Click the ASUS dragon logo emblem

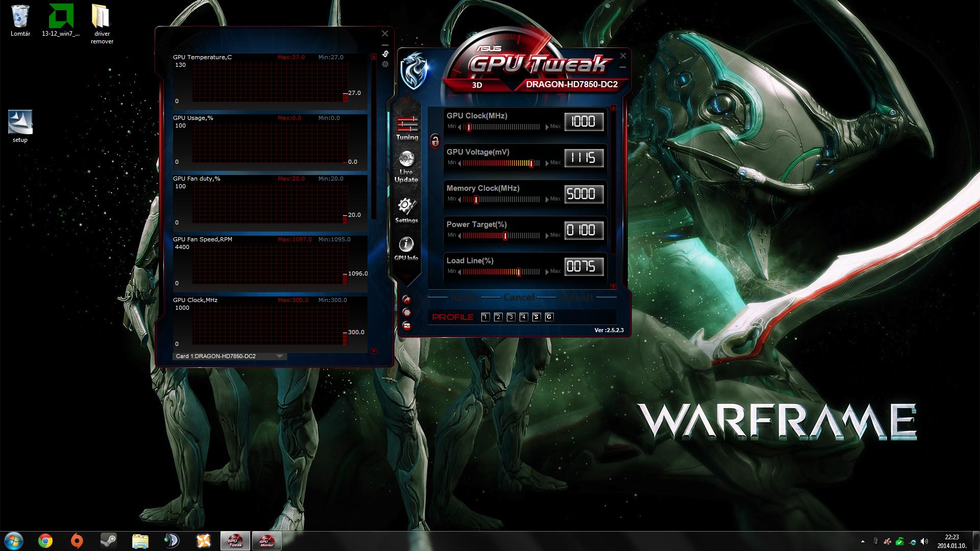(414, 70)
